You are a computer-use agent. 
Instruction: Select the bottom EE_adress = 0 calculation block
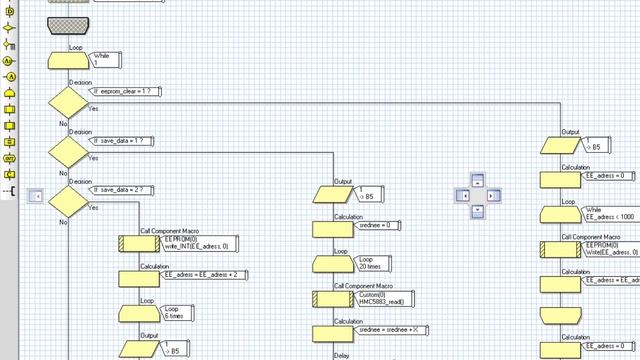[560, 350]
